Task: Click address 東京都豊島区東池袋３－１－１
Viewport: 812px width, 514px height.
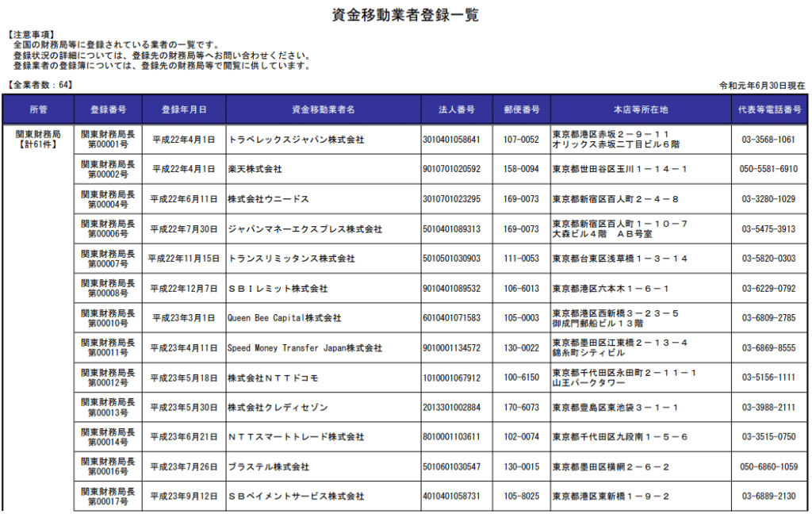Action: coord(615,408)
